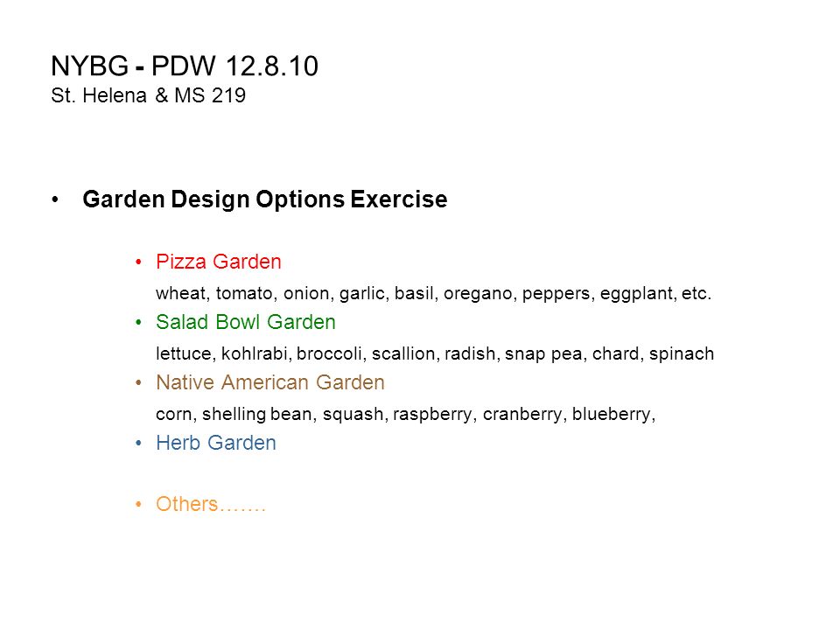Click the word blueberry in native list
This screenshot has width=840, height=630.
pyautogui.click(x=613, y=415)
